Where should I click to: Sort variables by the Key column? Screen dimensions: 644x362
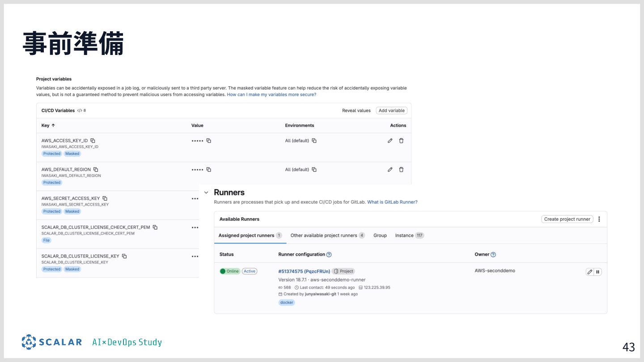48,126
